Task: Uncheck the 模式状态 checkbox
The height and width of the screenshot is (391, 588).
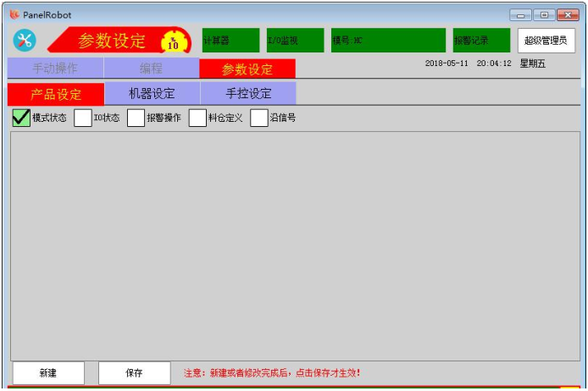Action: (x=21, y=118)
